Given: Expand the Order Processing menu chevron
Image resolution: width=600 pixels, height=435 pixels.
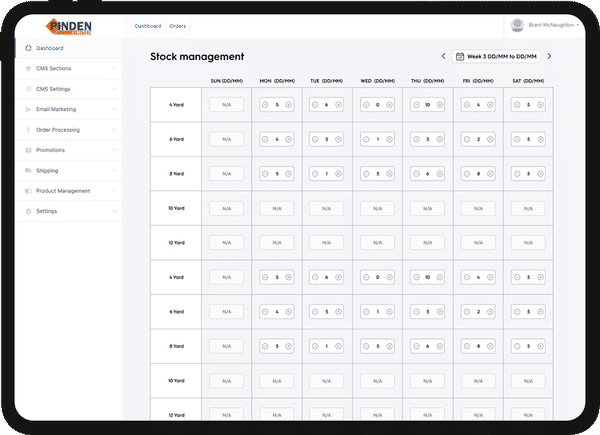Looking at the screenshot, I should point(114,130).
